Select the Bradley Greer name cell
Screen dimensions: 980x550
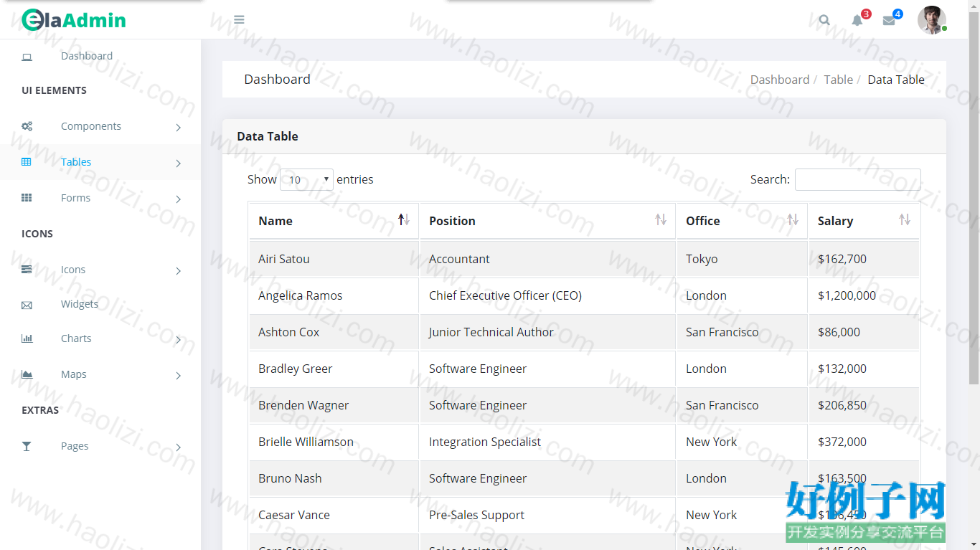click(334, 369)
